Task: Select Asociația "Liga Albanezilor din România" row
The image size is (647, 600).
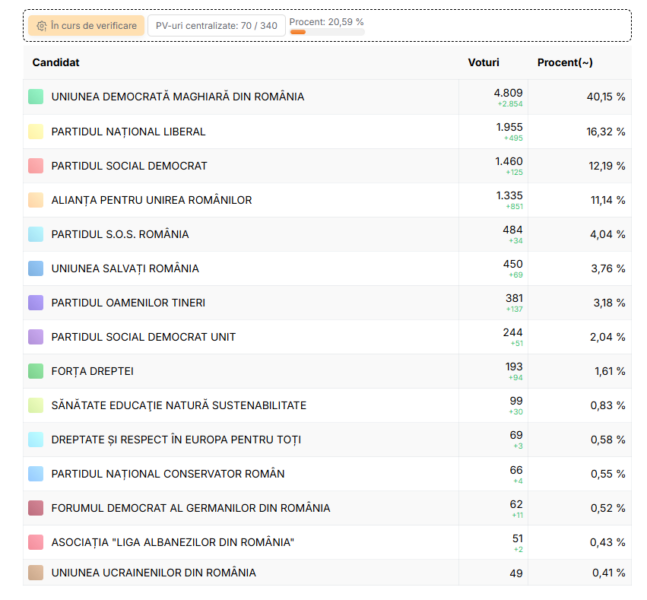Action: [172, 542]
